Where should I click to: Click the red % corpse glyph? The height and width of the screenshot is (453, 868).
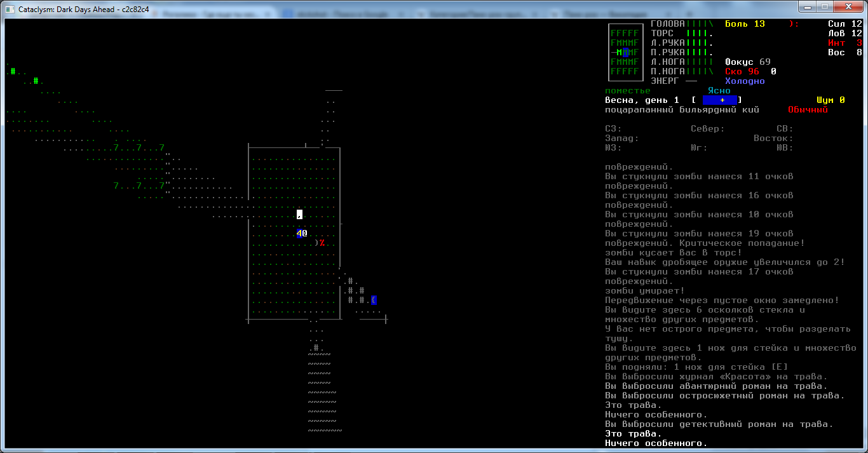(322, 243)
